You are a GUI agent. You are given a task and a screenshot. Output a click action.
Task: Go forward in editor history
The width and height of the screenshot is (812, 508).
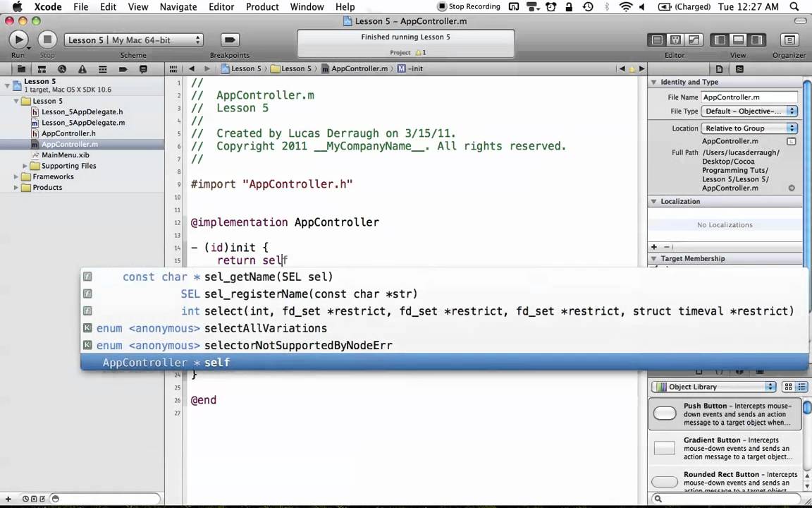coord(207,68)
